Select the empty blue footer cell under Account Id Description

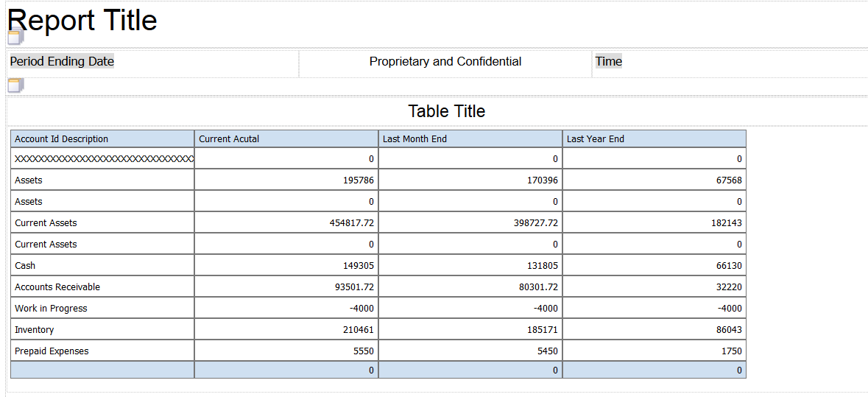(x=102, y=370)
